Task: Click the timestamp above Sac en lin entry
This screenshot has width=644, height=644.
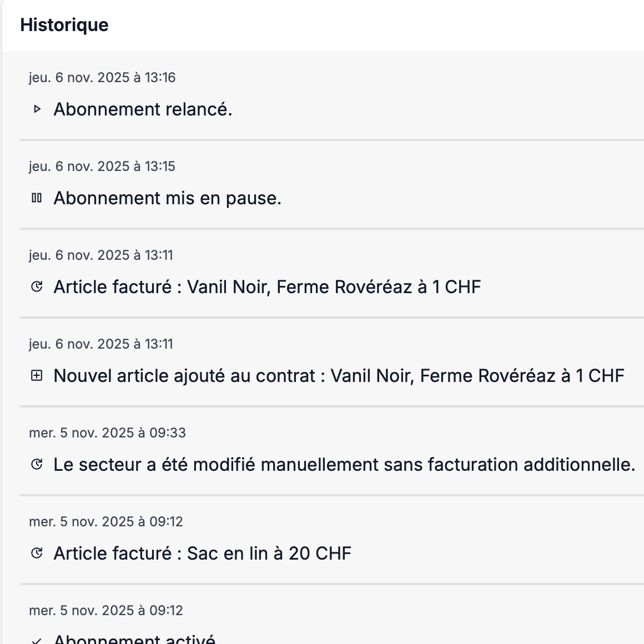Action: coord(105,522)
